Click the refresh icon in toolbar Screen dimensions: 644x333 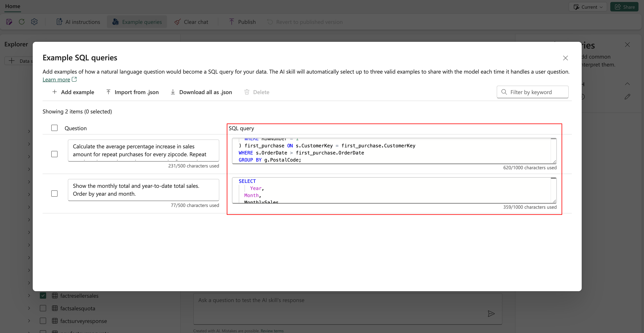coord(22,22)
